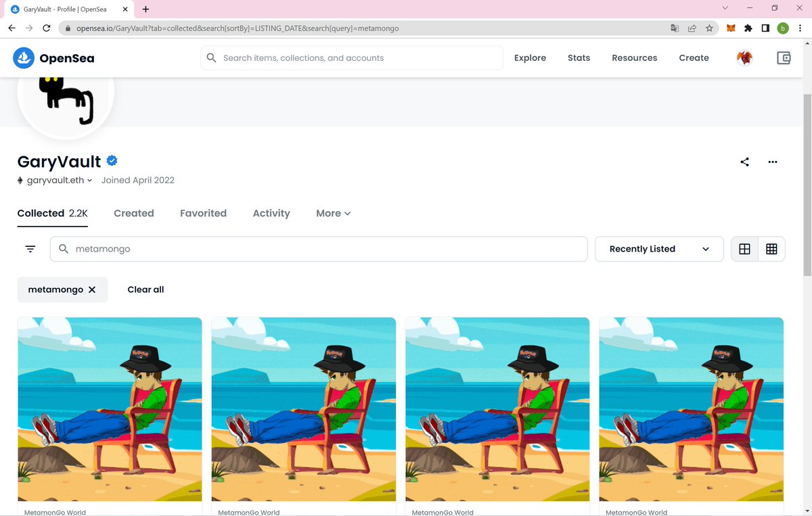
Task: Open Chrome profile avatar 'b'
Action: click(x=783, y=28)
